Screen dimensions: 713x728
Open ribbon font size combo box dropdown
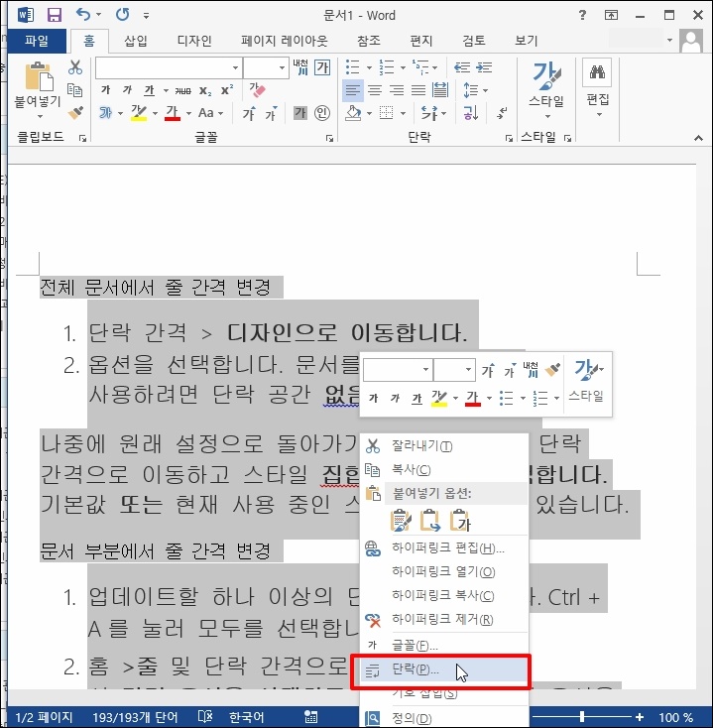[x=282, y=68]
